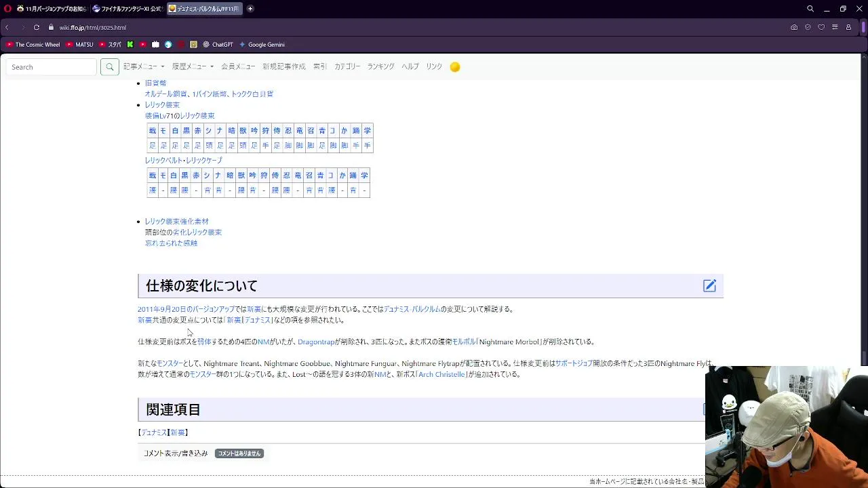Open the レリック装束強化素材 link
The height and width of the screenshot is (488, 868).
point(176,222)
